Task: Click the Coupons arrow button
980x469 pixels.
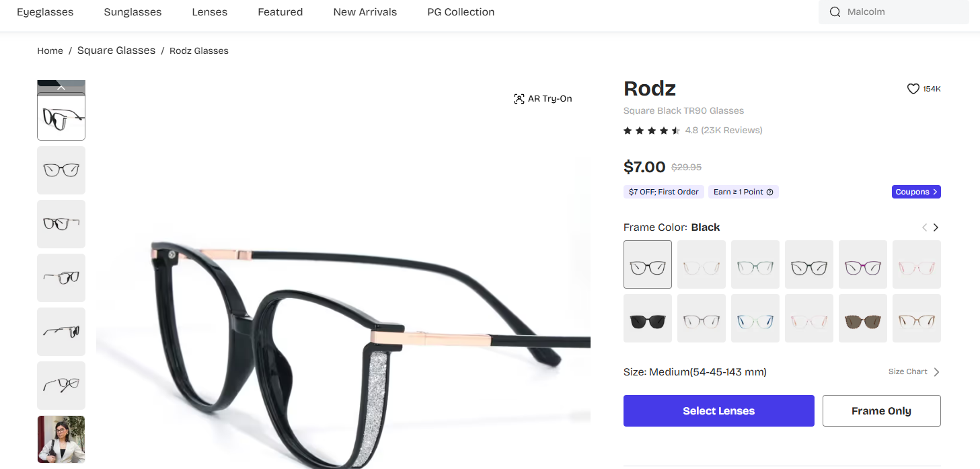Action: pyautogui.click(x=916, y=191)
